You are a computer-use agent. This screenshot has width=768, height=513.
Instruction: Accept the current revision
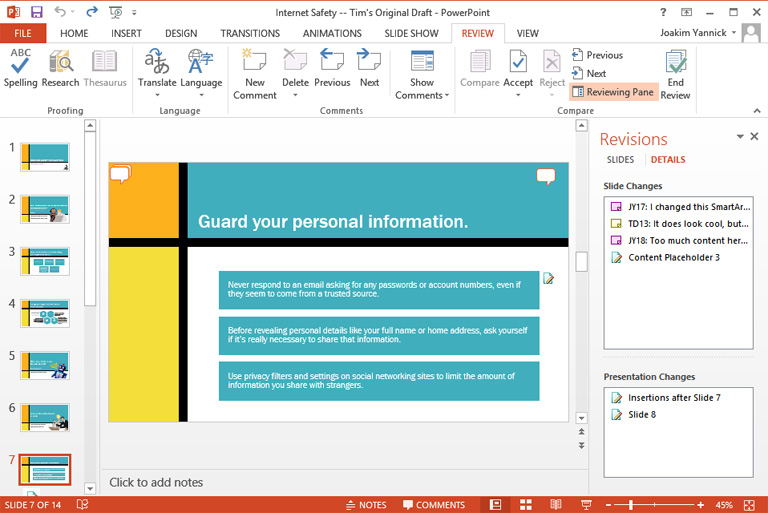pos(518,62)
